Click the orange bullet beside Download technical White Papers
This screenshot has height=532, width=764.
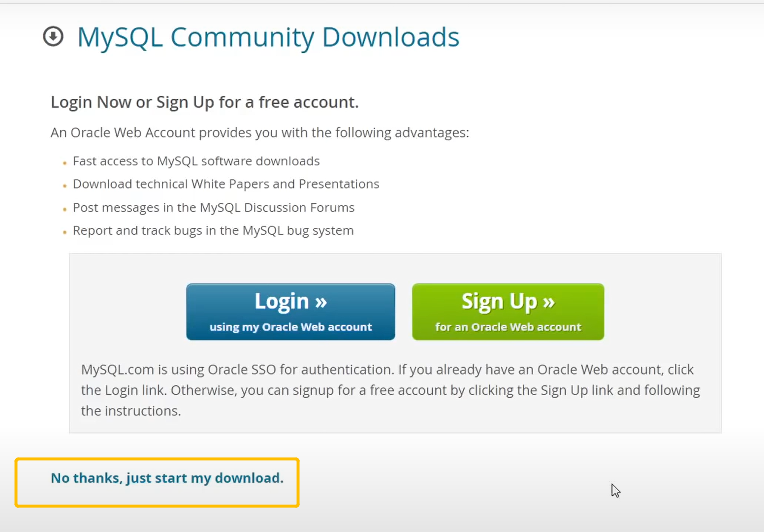click(65, 186)
